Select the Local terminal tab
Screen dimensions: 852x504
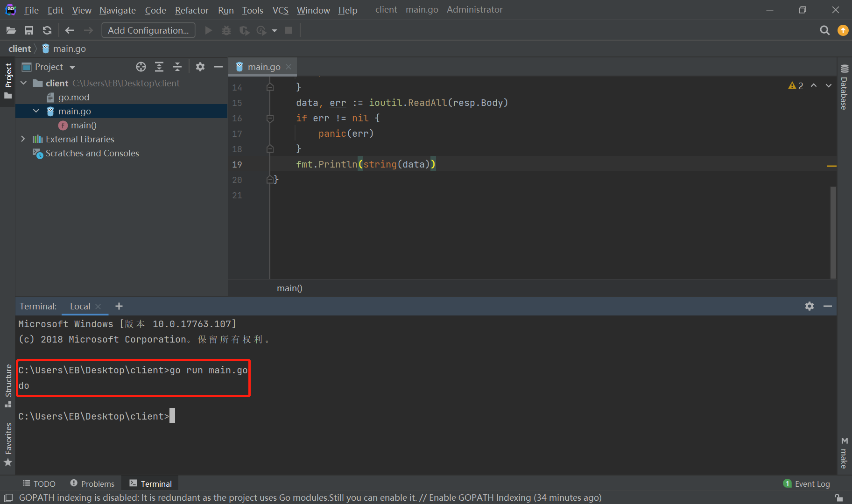point(80,306)
